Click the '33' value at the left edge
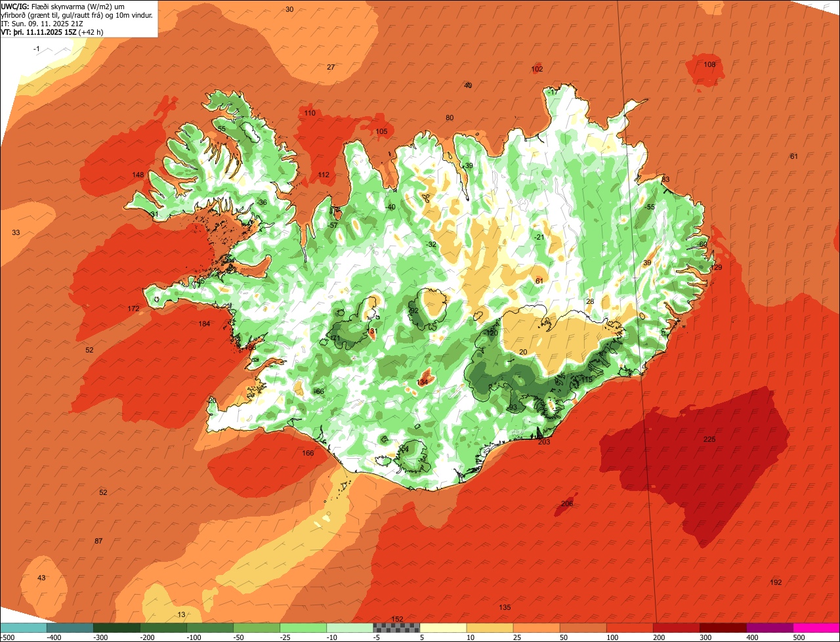 16,232
